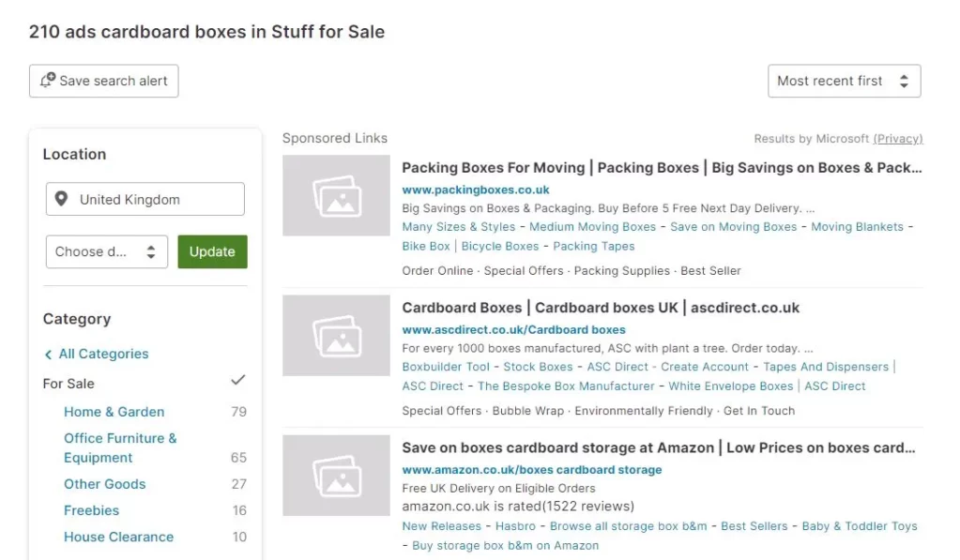The width and height of the screenshot is (960, 560).
Task: Open the Microsoft Privacy link
Action: [898, 138]
